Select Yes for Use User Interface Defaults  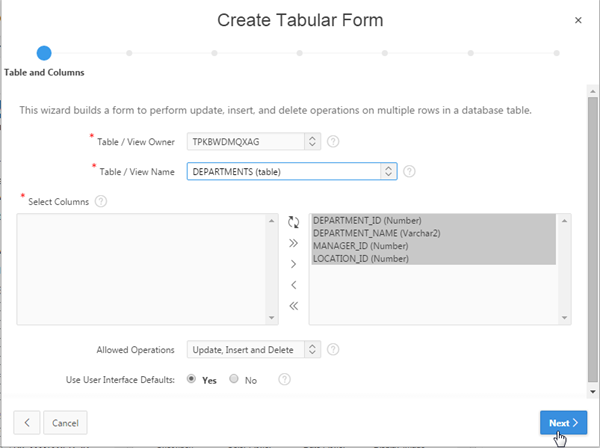tap(192, 380)
